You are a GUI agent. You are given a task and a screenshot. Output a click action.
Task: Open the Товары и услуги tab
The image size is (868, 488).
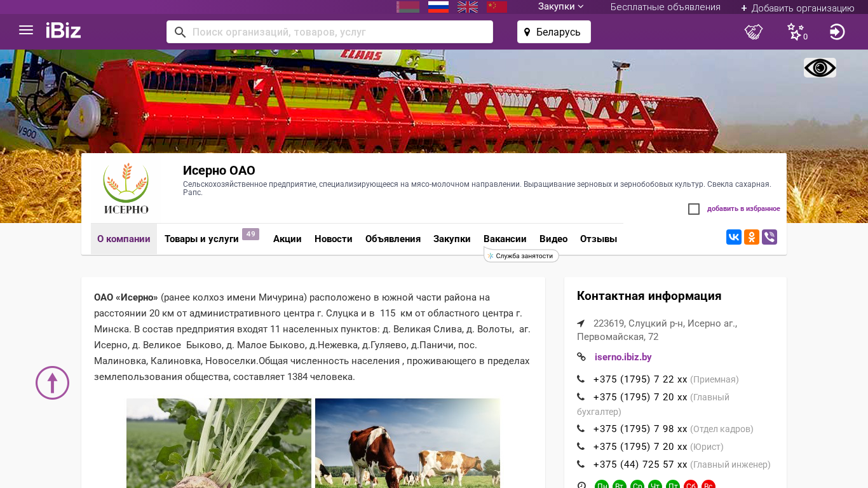coord(201,239)
